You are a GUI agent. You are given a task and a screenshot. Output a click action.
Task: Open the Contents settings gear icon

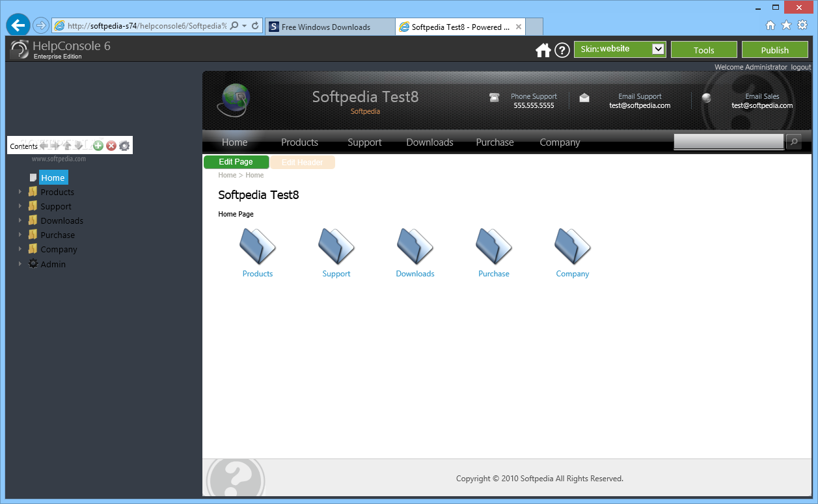124,146
